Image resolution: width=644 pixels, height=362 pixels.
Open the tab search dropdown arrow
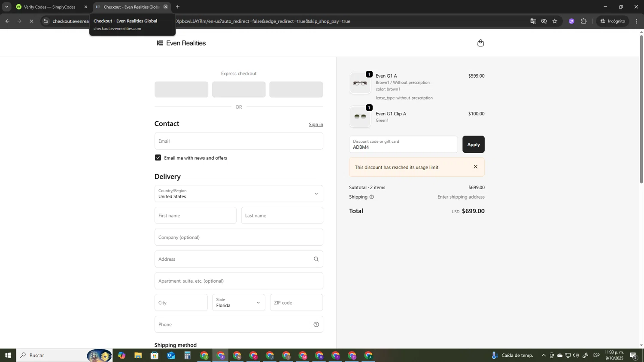click(x=6, y=7)
